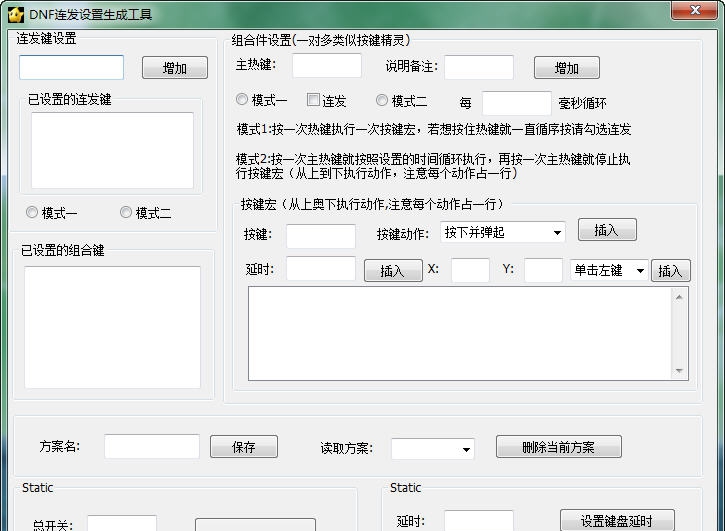Click the Y coordinate input field
The image size is (725, 531).
click(543, 270)
